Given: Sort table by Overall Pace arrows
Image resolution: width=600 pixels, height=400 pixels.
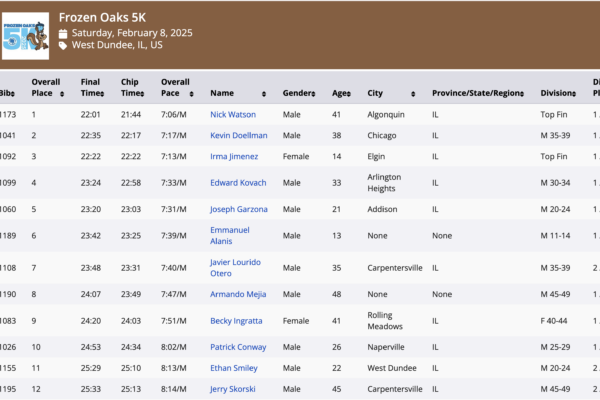Looking at the screenshot, I should pos(189,93).
